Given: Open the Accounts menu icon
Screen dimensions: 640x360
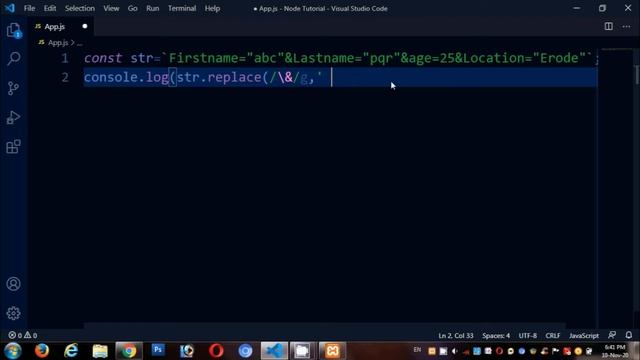Looking at the screenshot, I should point(13,284).
